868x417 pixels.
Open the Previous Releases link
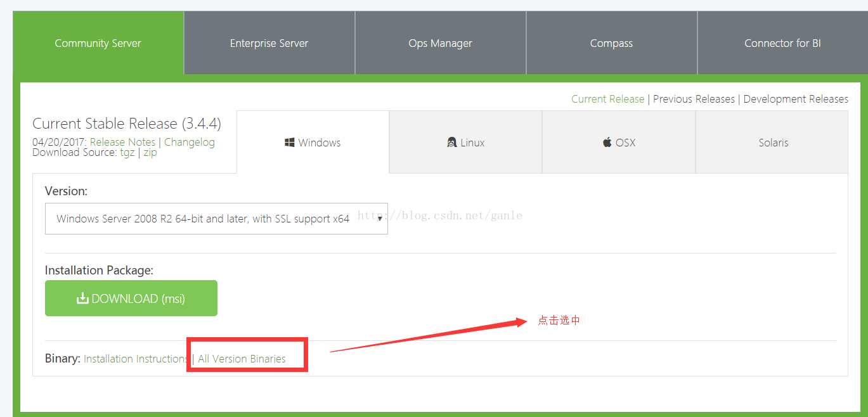(x=694, y=99)
